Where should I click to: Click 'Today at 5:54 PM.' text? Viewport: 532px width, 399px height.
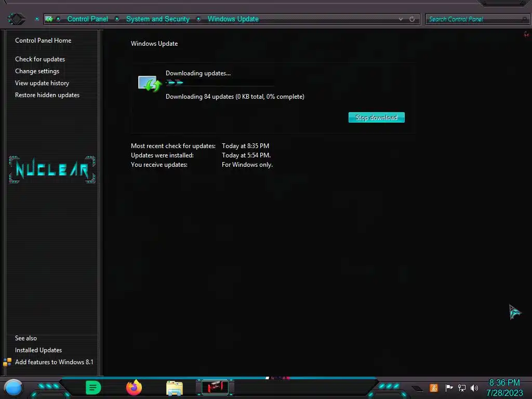click(246, 155)
